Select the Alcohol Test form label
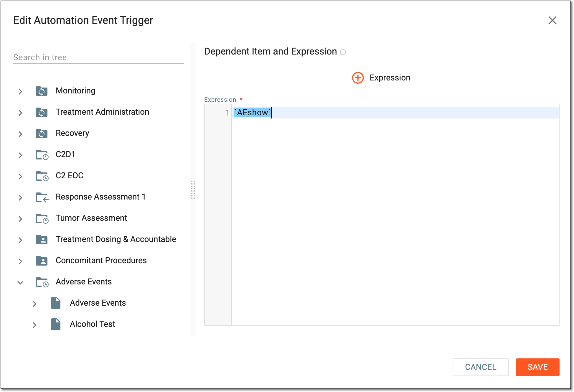 pos(93,324)
